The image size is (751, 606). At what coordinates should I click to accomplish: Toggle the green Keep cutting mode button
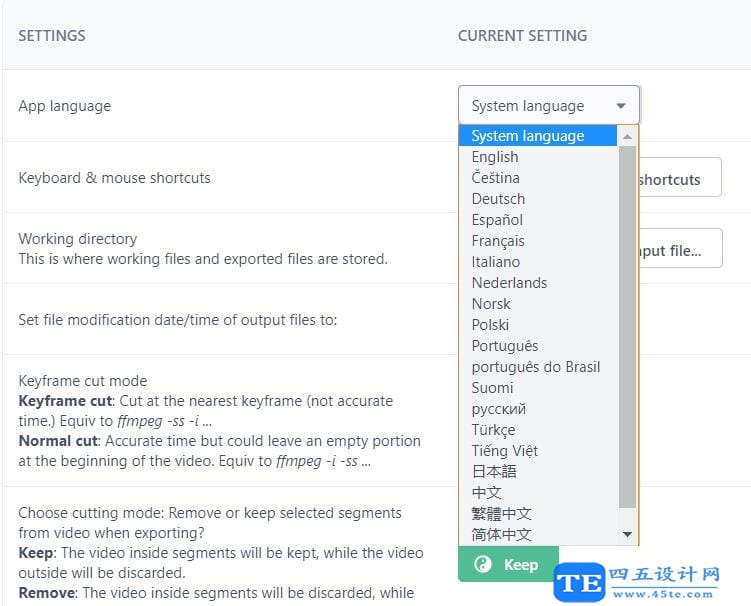(508, 565)
